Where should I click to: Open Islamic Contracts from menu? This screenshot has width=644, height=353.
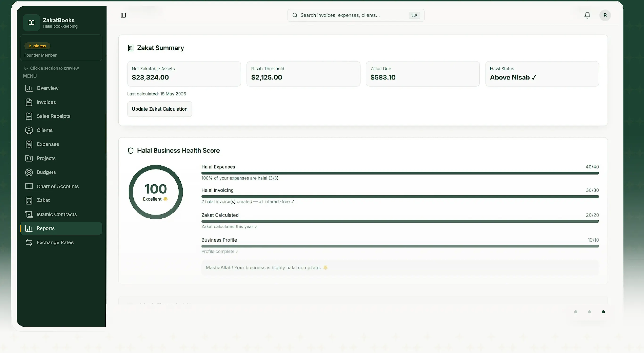61,214
